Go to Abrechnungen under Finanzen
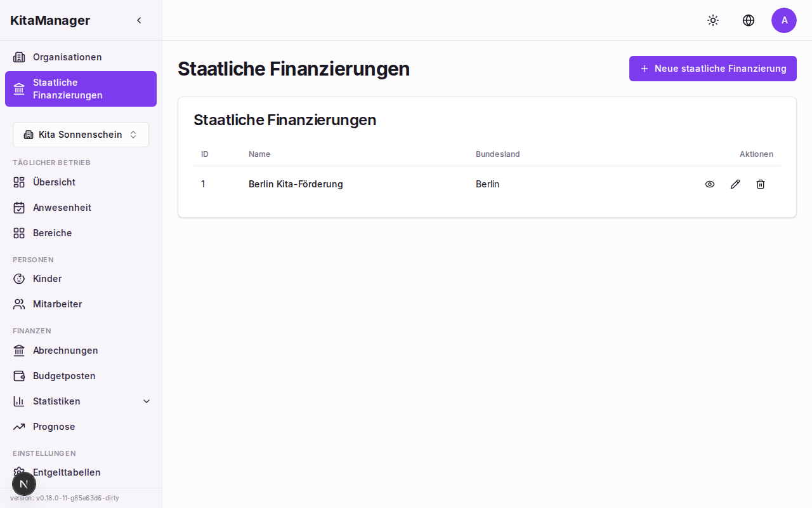The height and width of the screenshot is (508, 812). click(65, 351)
